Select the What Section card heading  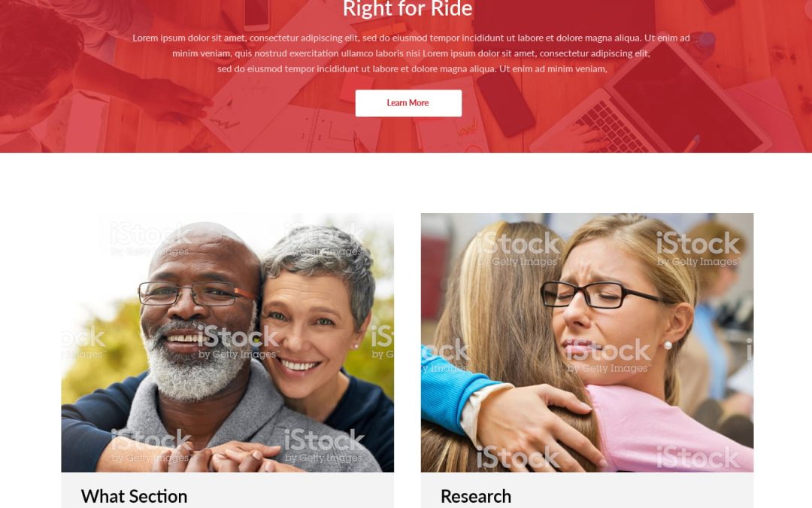point(134,497)
